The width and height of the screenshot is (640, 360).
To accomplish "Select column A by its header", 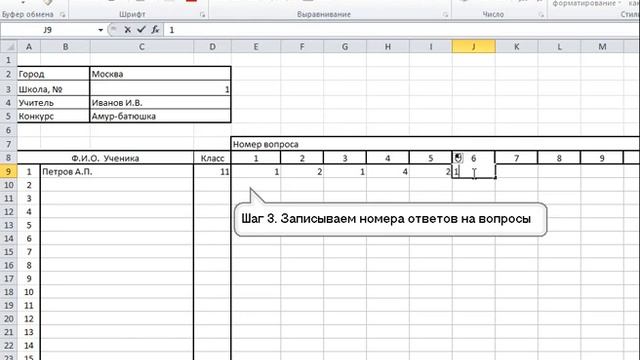I will coord(29,47).
